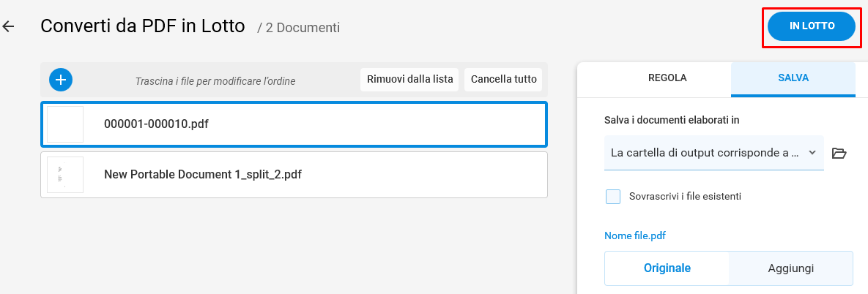The image size is (868, 294).
Task: Browse output folder via the folder icon
Action: (839, 153)
